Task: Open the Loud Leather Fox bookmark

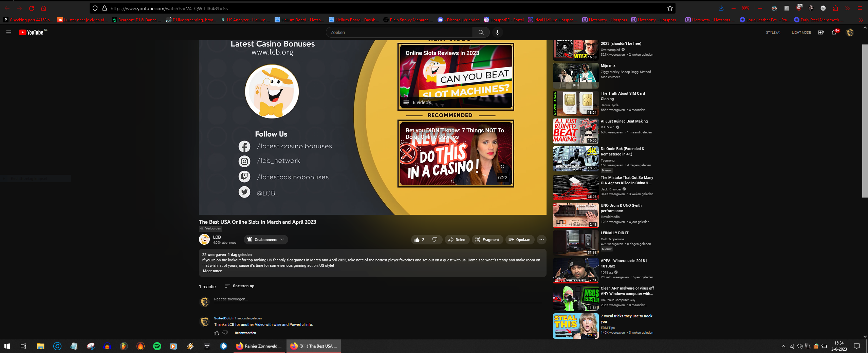Action: point(765,20)
